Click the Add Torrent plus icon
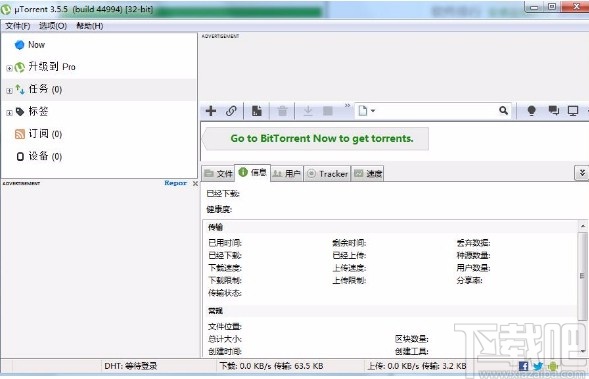Viewport: 589px width, 379px height. (x=211, y=111)
